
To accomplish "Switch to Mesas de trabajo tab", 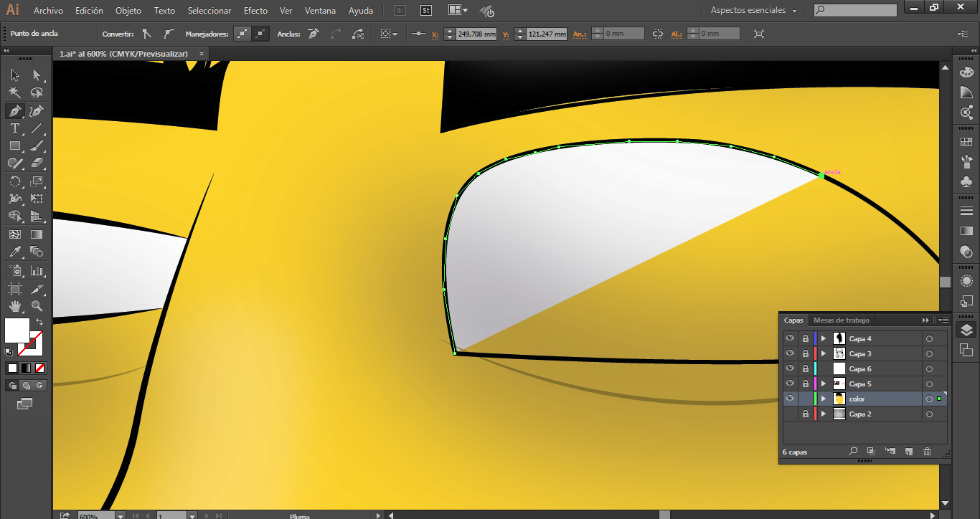I will click(x=841, y=320).
